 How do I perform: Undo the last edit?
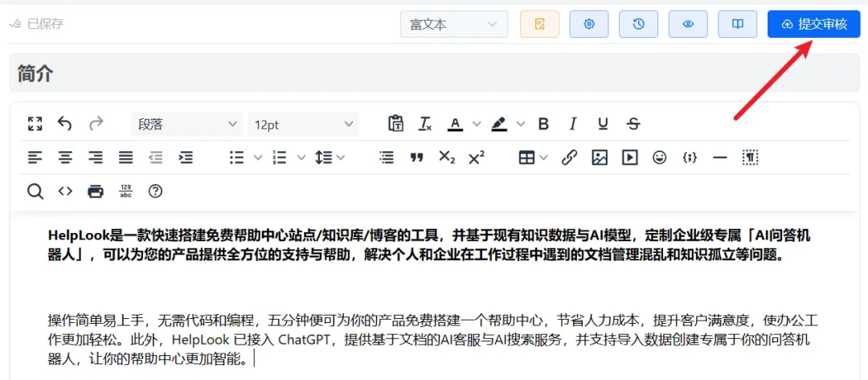pyautogui.click(x=65, y=124)
